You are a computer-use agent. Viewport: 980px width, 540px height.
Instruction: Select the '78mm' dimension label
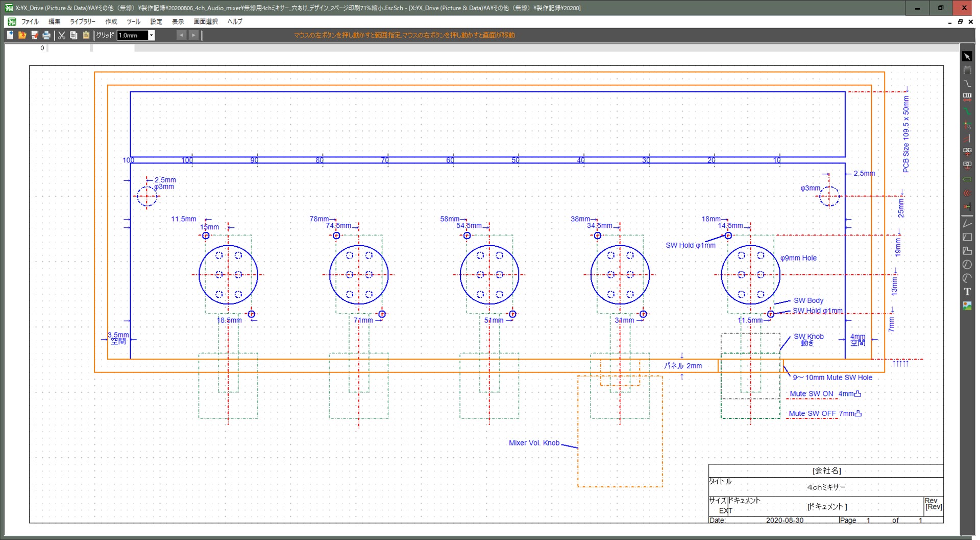tap(320, 219)
